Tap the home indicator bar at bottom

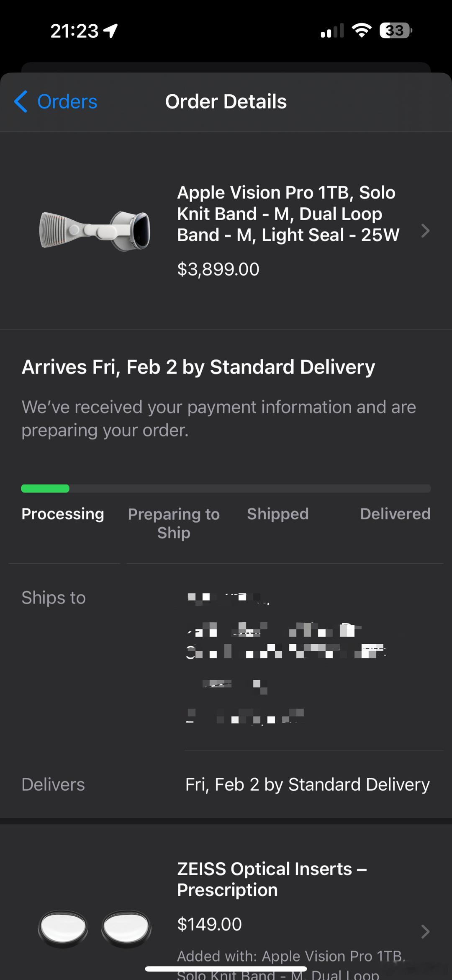226,969
